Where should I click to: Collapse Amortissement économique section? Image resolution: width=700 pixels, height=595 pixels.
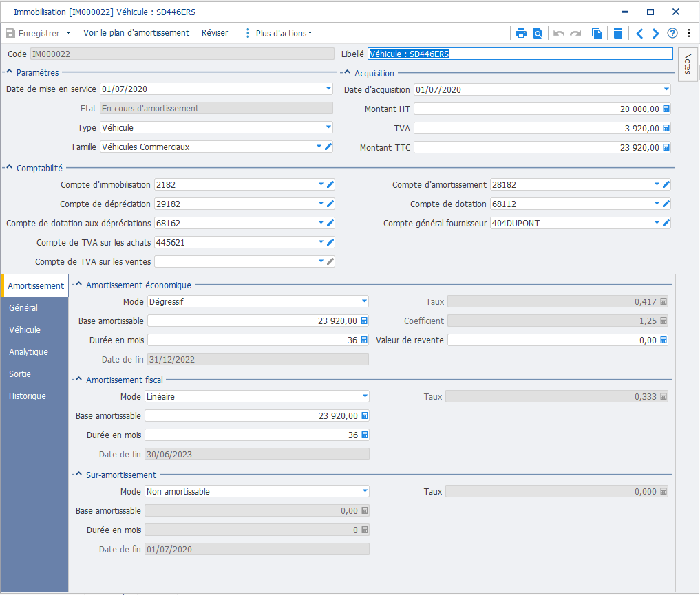[78, 284]
